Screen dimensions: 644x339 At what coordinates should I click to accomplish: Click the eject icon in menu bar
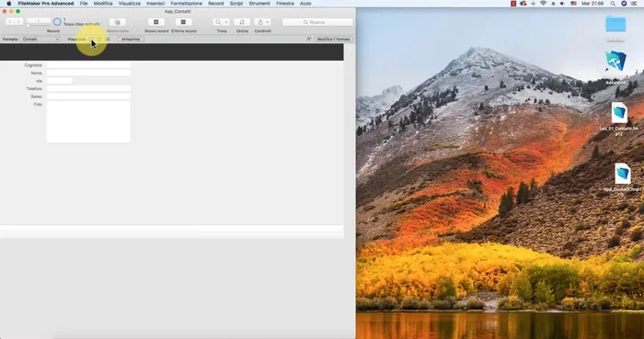click(553, 4)
